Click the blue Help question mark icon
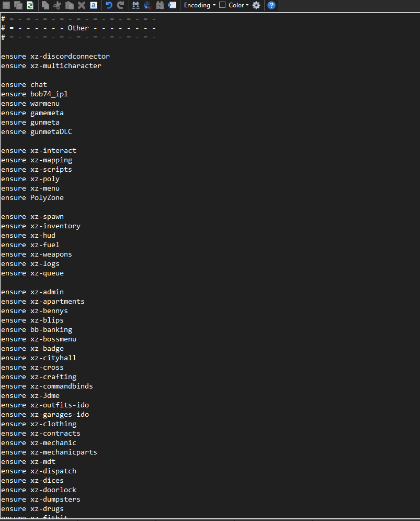Viewport: 420px width, 521px height. tap(271, 5)
